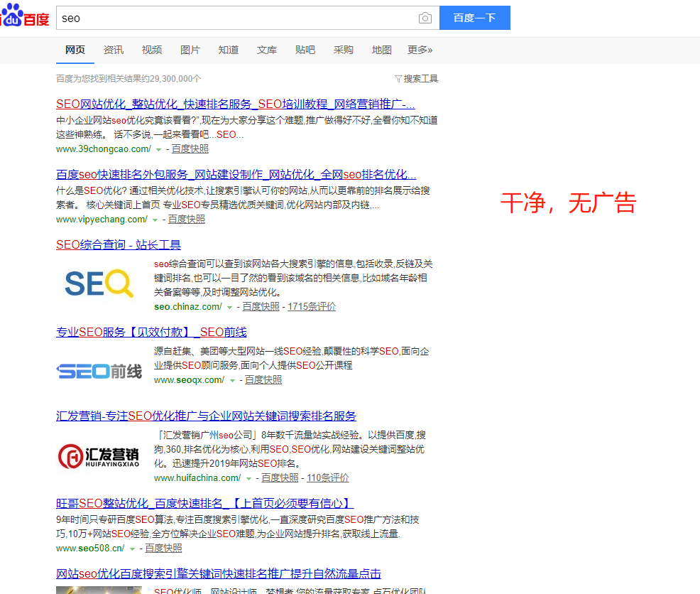The width and height of the screenshot is (700, 594).
Task: Open the Baidu logo homepage
Action: click(x=25, y=15)
